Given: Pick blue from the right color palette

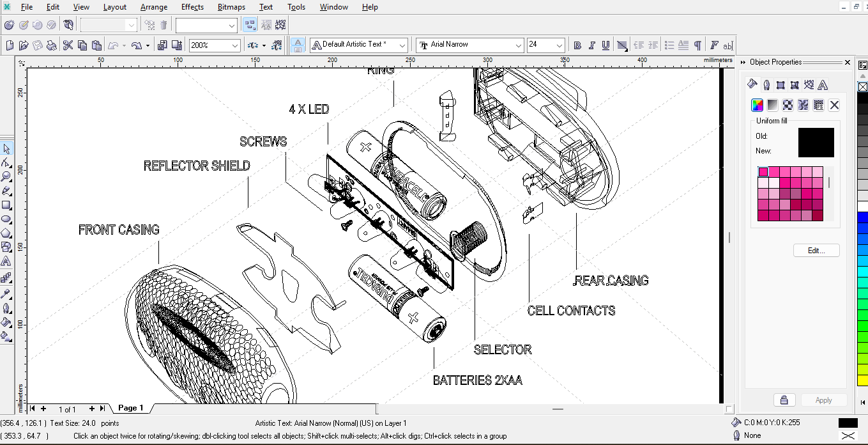Looking at the screenshot, I should (x=862, y=217).
